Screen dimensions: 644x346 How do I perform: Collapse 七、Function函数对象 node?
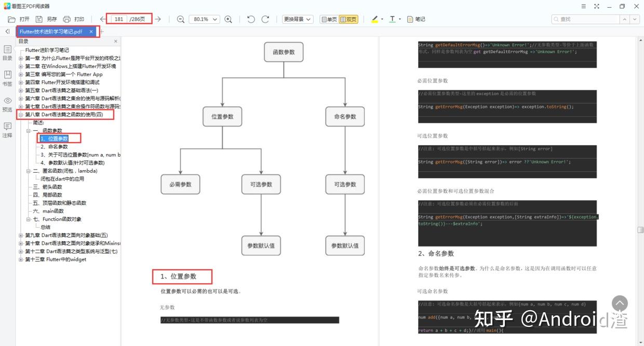(x=29, y=219)
